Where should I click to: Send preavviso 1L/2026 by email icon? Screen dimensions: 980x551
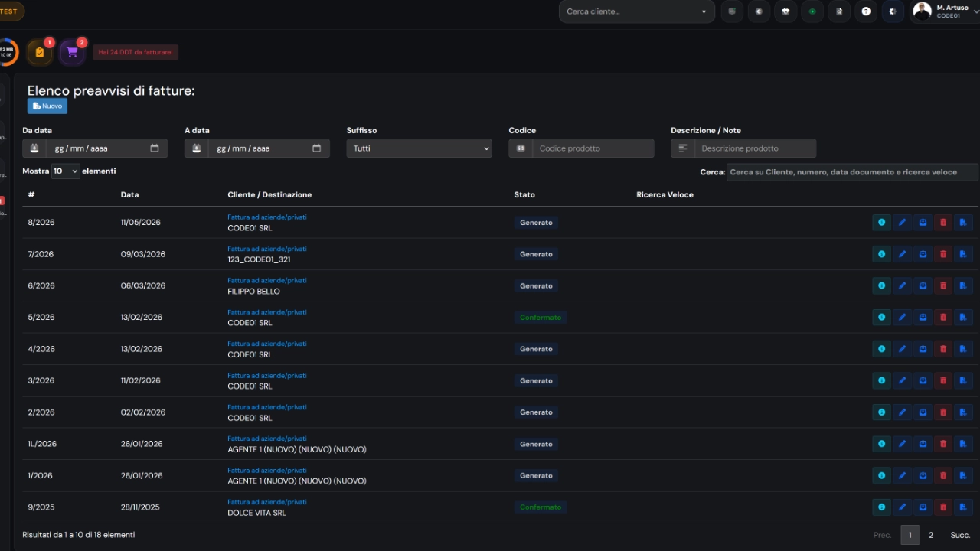pos(923,444)
